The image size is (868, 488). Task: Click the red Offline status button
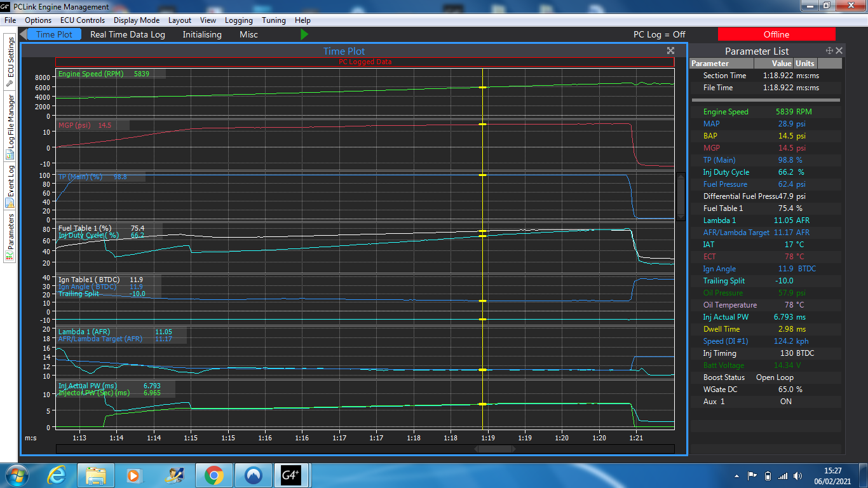pos(776,34)
